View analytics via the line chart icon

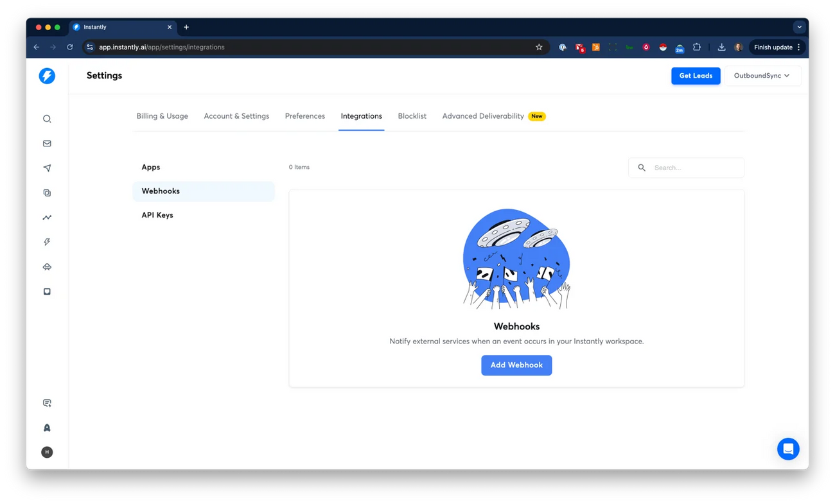[46, 217]
